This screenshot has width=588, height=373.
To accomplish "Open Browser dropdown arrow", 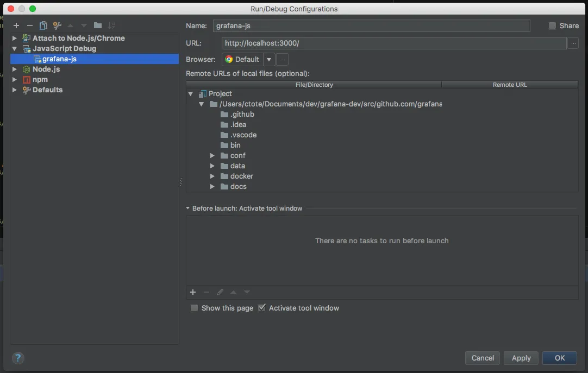I will 269,60.
